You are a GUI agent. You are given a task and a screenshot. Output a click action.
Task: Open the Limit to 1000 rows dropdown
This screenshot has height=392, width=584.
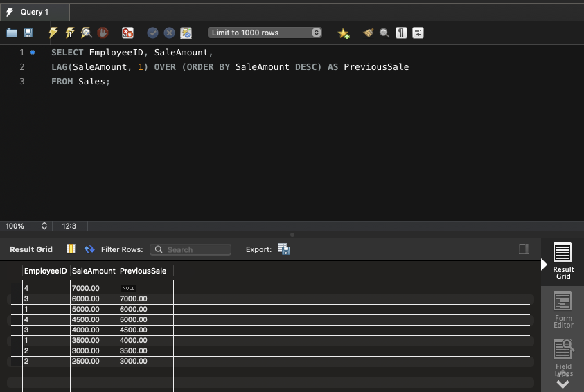click(265, 33)
